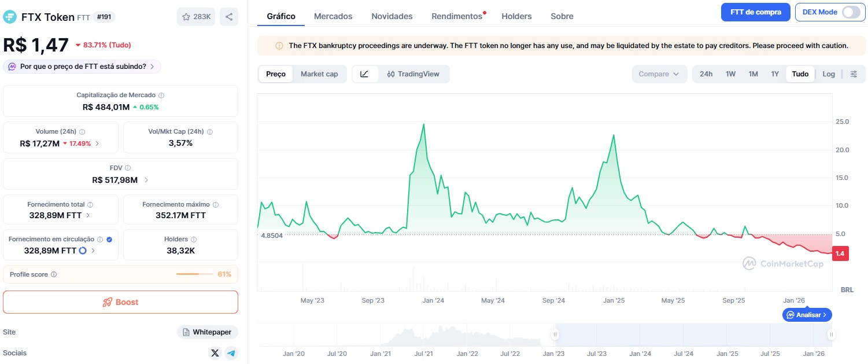The height and width of the screenshot is (364, 868).
Task: Toggle Log scale on the chart
Action: 829,74
